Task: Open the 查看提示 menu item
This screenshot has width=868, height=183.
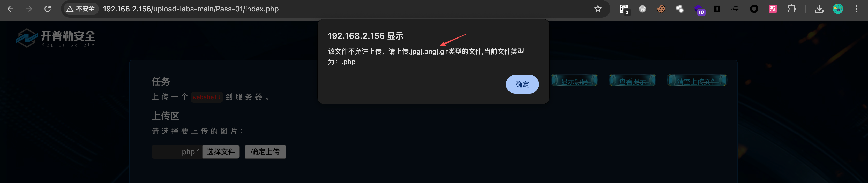Action: (632, 81)
